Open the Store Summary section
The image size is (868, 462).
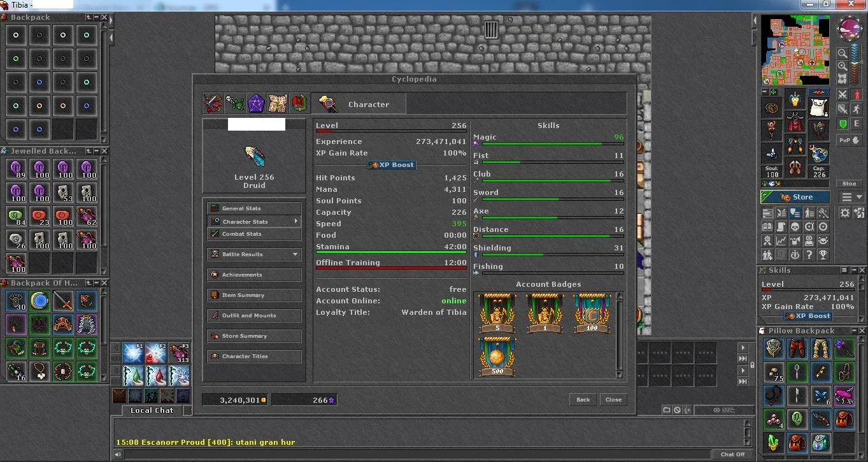click(x=254, y=336)
